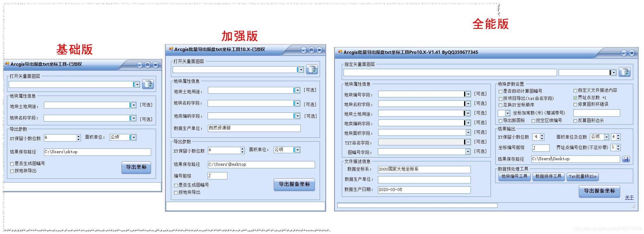
Task: Enable 修复图形环错误 checkbox
Action: [x=575, y=104]
